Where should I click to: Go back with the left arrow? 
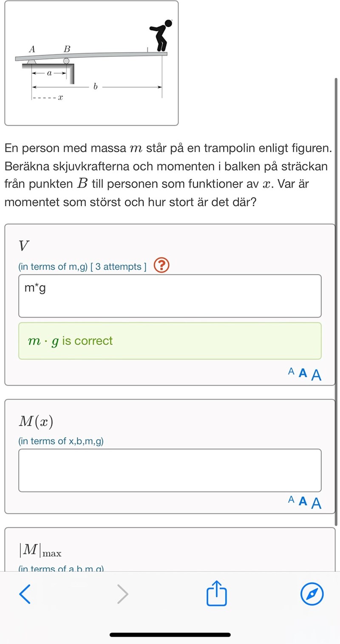coord(25,594)
